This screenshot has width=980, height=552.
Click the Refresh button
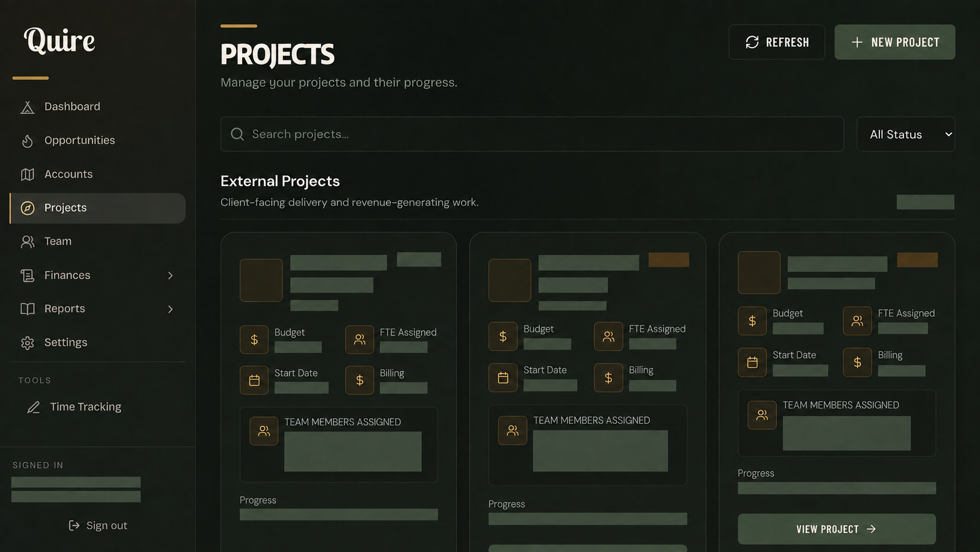click(x=777, y=42)
